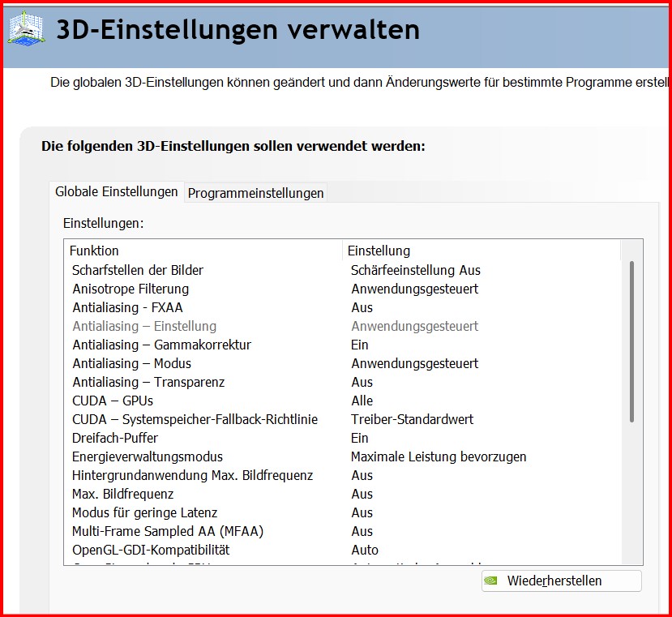672x617 pixels.
Task: Open Anwendungsgesteuert value for Anisotrope Filterung
Action: (415, 289)
